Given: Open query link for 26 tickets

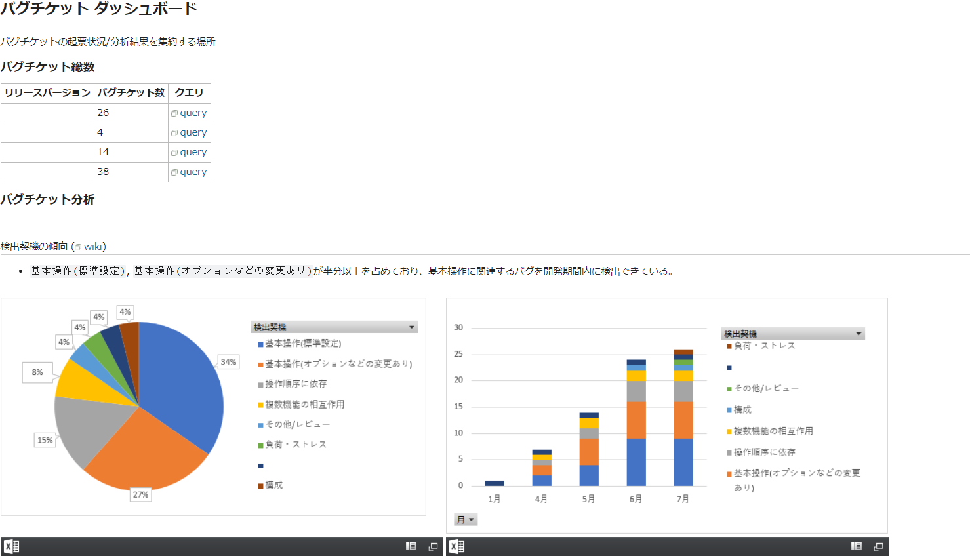Looking at the screenshot, I should [193, 113].
